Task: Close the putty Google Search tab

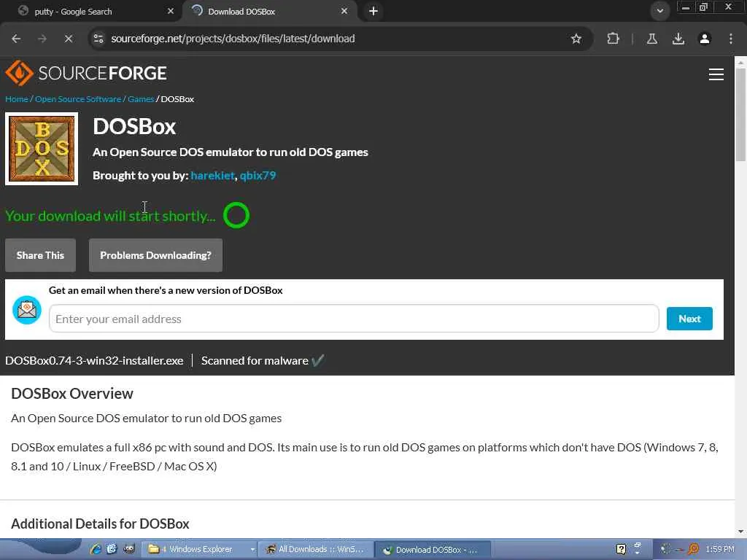Action: [171, 11]
